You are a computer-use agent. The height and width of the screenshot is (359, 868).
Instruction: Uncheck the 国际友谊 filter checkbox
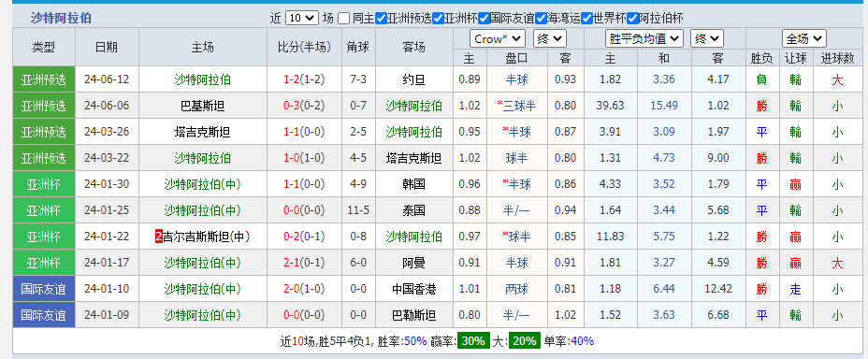[x=484, y=19]
